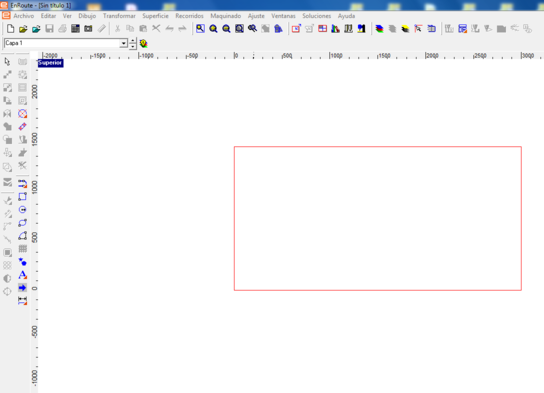This screenshot has height=393, width=544.
Task: Click the New file icon
Action: tap(10, 29)
